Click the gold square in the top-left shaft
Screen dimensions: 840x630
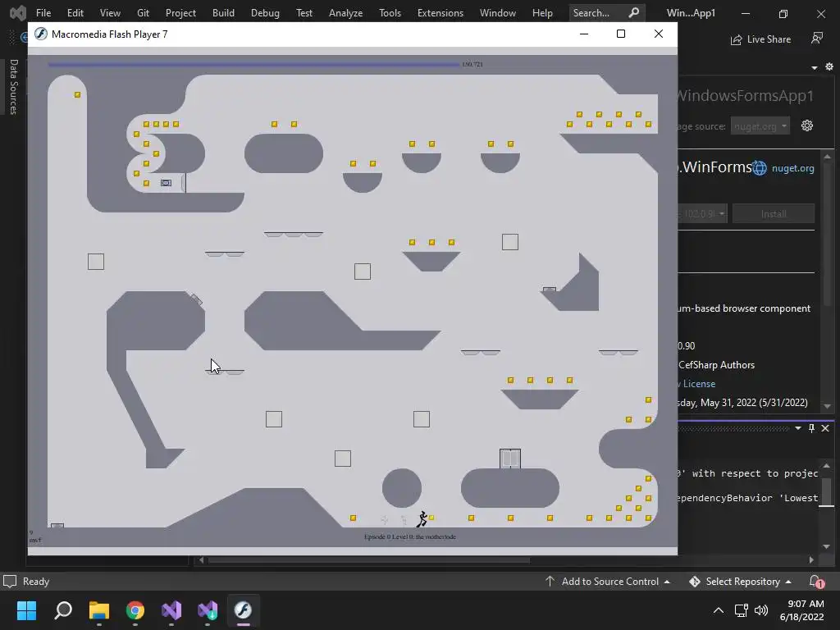point(78,95)
